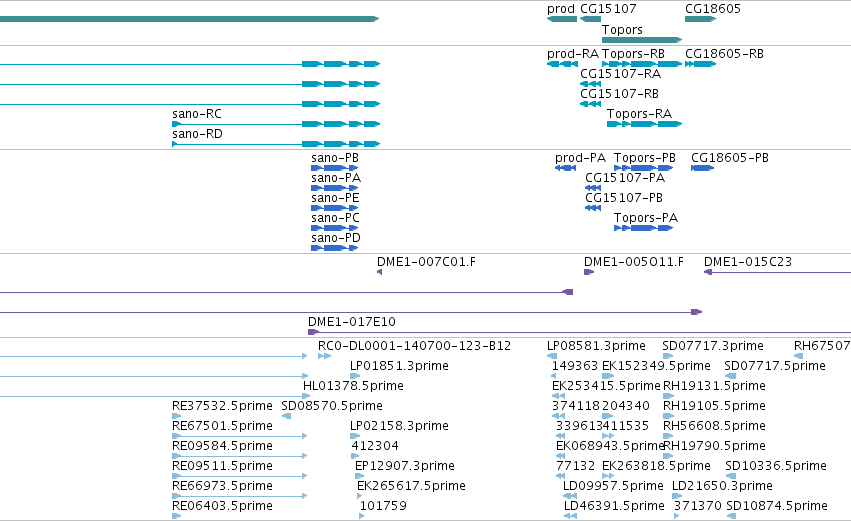Select the 412304 feature
This screenshot has height=521, width=851.
coord(355,457)
